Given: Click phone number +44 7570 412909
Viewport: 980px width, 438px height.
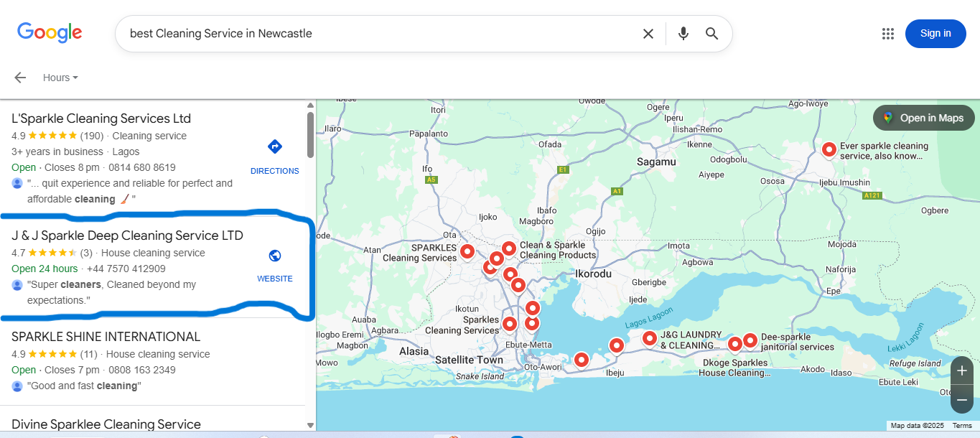Looking at the screenshot, I should (x=126, y=269).
